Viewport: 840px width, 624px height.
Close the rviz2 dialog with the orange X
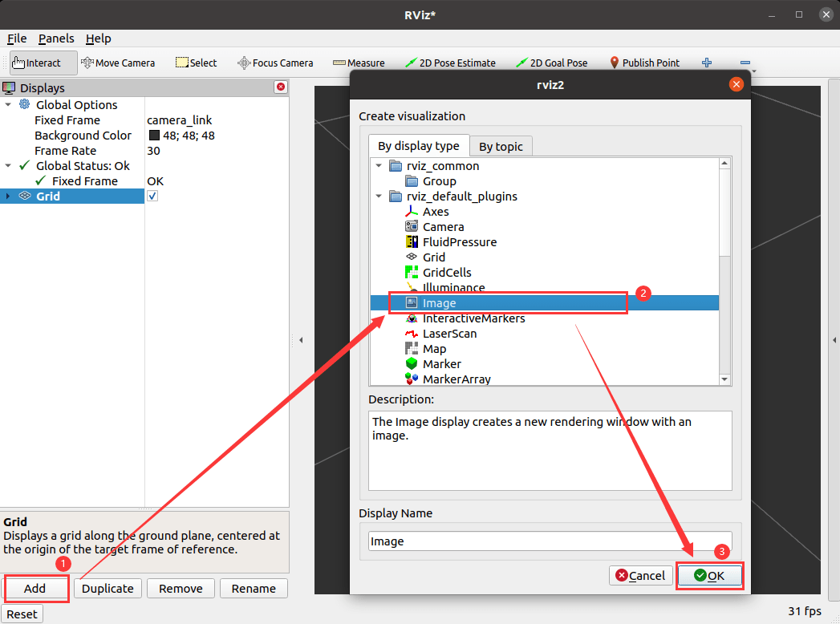[x=736, y=85]
